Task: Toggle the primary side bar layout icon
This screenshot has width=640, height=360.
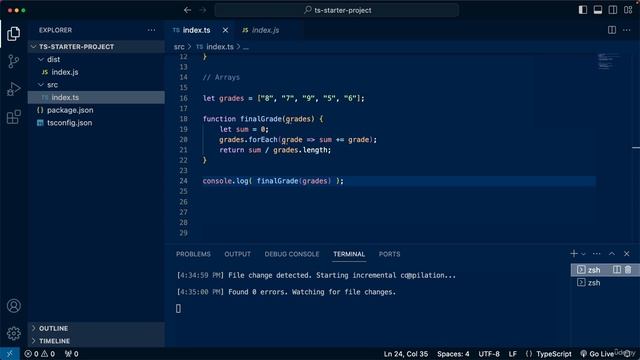Action: pyautogui.click(x=583, y=10)
